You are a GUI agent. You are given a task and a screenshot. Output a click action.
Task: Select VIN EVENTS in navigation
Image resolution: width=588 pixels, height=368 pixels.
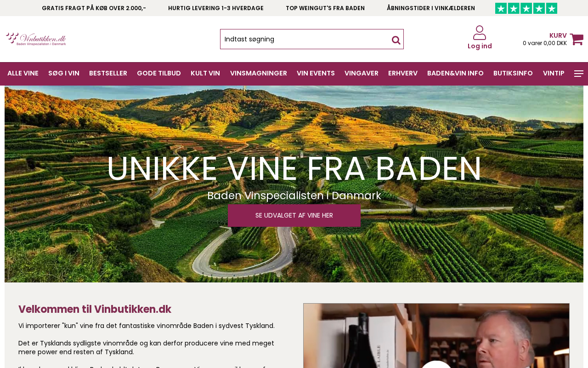click(x=316, y=73)
